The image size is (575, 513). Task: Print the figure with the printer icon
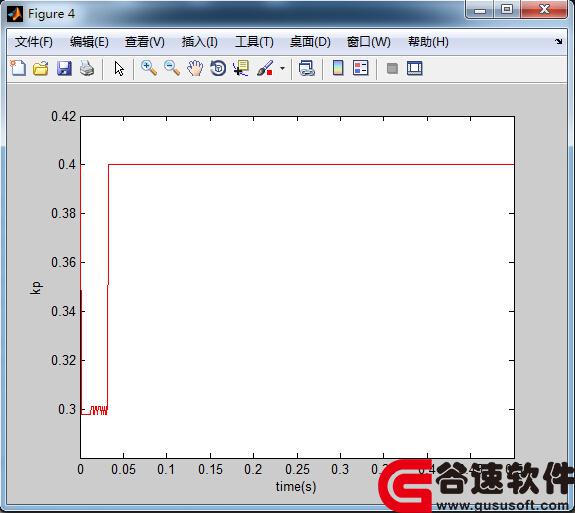point(87,69)
